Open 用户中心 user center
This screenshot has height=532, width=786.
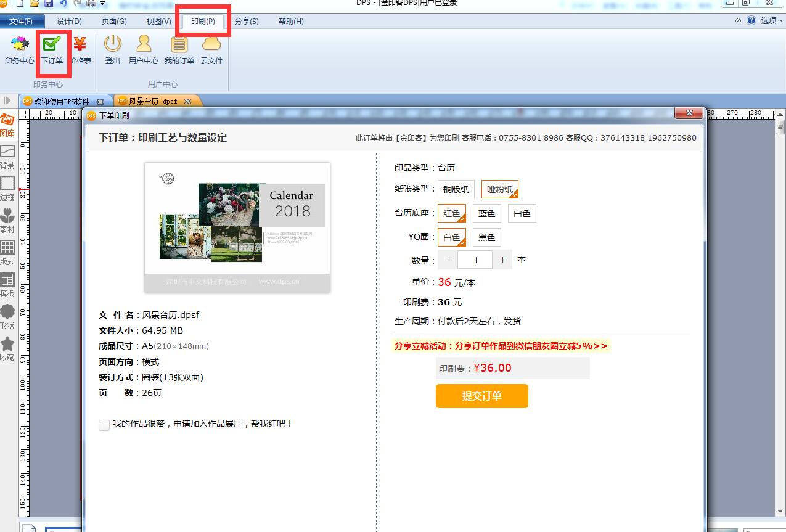click(x=144, y=51)
